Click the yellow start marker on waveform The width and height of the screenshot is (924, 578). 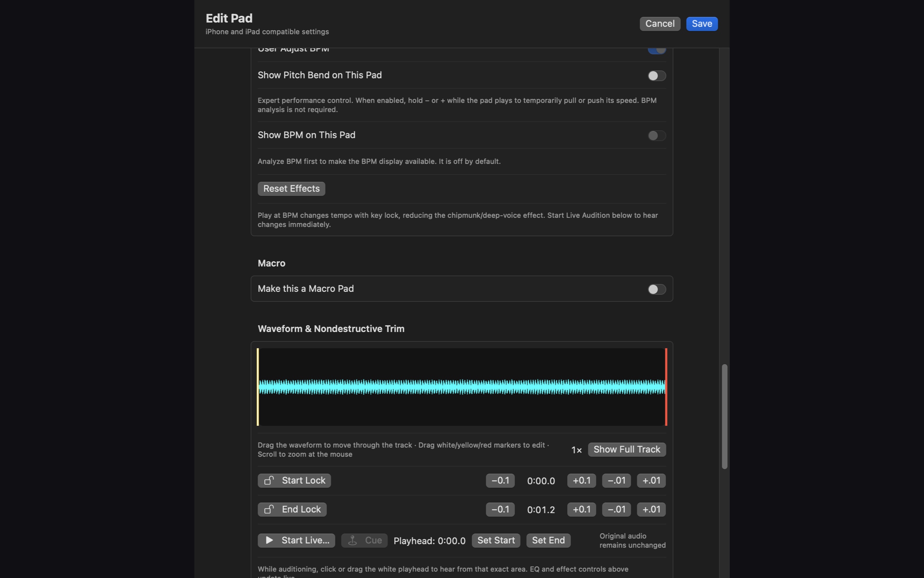(x=258, y=387)
